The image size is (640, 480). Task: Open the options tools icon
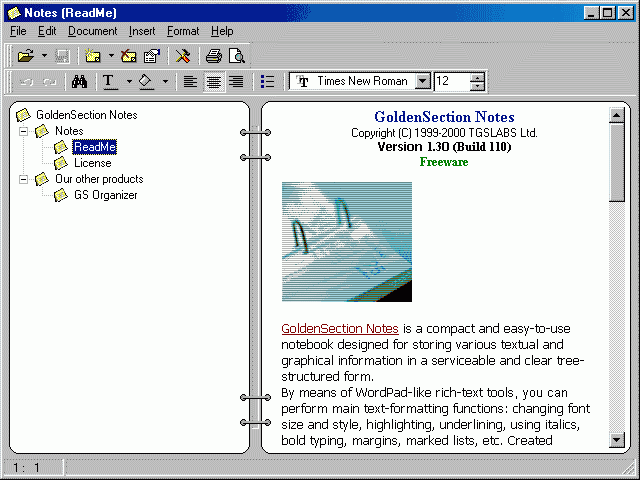point(183,56)
